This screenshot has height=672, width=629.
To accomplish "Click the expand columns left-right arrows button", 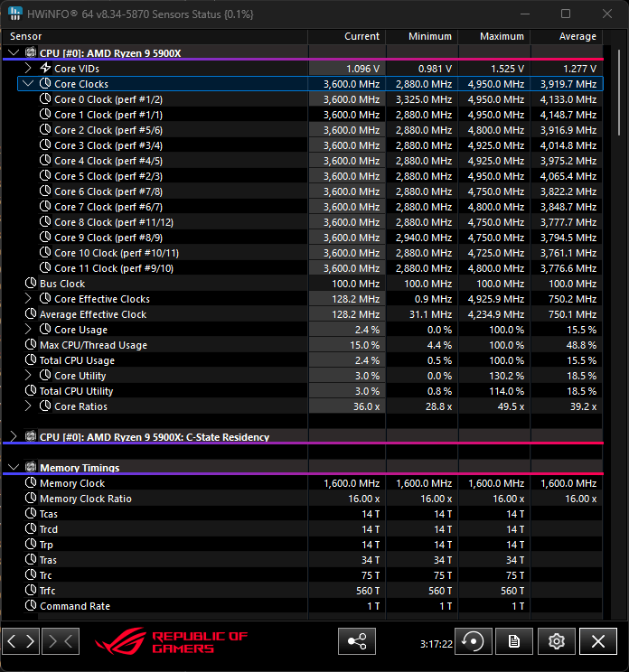I will pyautogui.click(x=21, y=641).
